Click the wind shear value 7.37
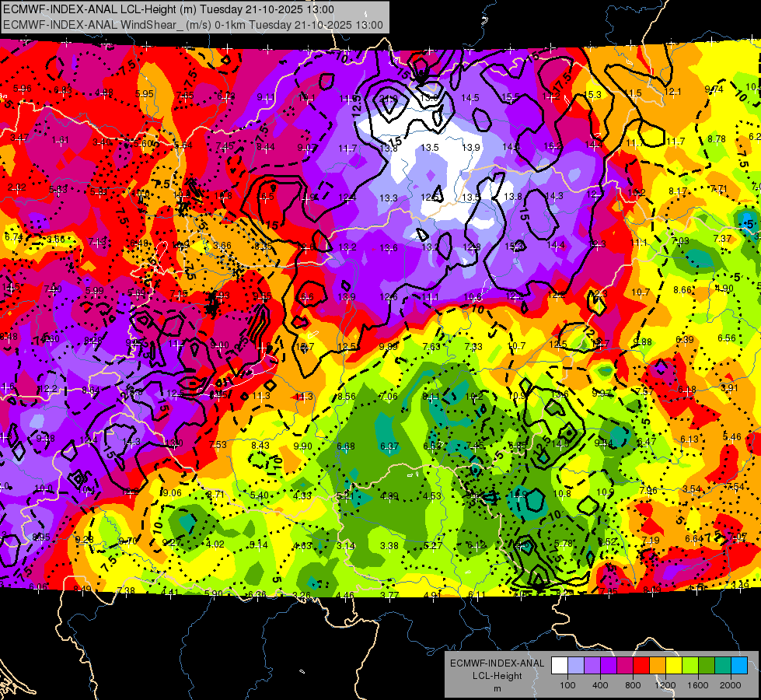 (723, 238)
